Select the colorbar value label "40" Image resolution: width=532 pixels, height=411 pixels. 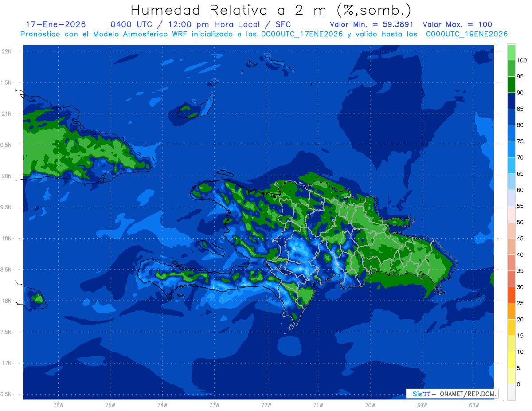(520, 254)
